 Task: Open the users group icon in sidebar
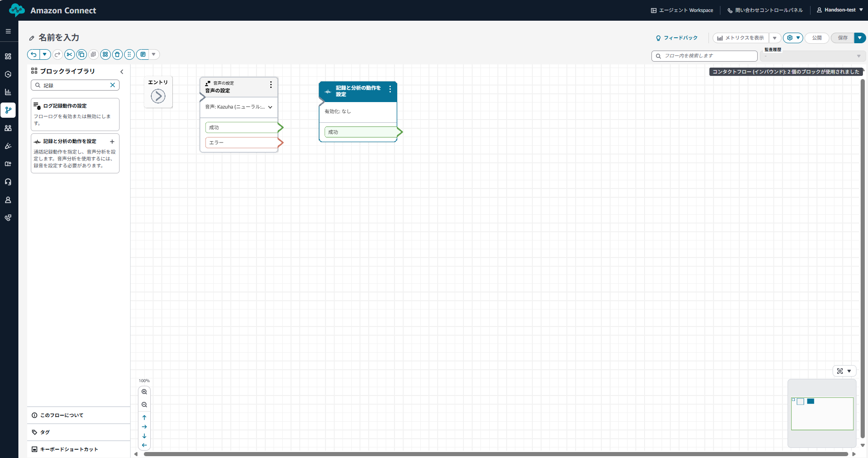[8, 128]
